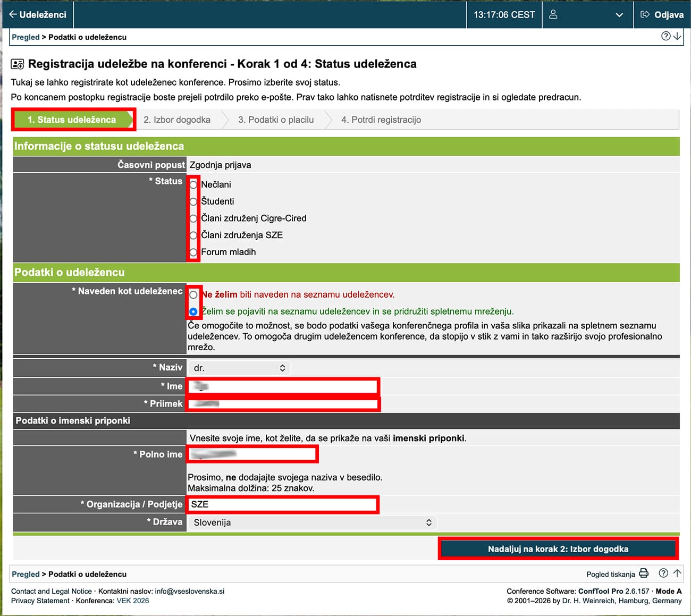
Task: Click Nadaljuj na korak 2: Izbor dogodka button
Action: (x=558, y=548)
